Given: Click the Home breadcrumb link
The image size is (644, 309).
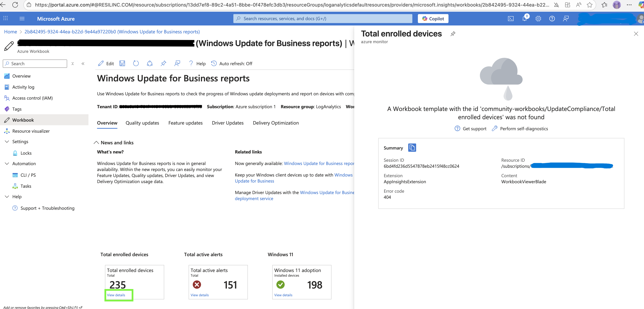Looking at the screenshot, I should 10,31.
